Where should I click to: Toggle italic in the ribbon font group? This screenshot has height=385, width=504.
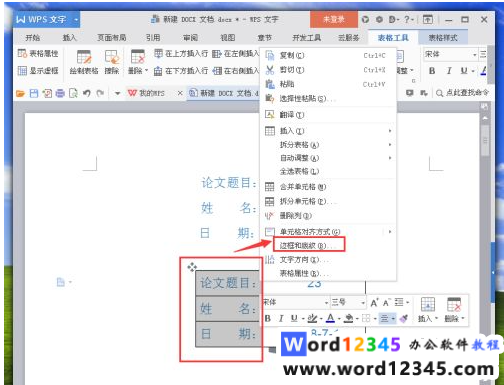point(449,71)
